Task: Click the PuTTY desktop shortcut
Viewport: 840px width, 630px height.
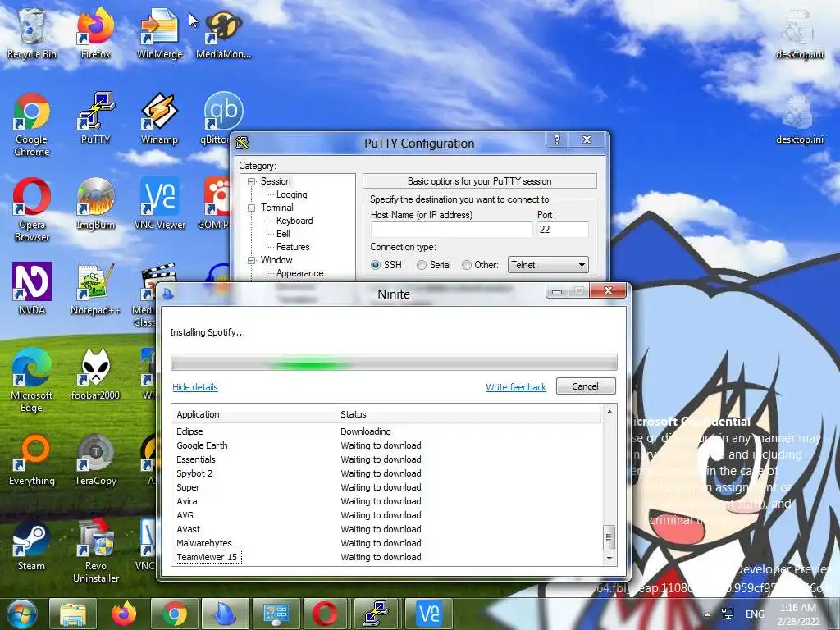Action: coord(95,118)
